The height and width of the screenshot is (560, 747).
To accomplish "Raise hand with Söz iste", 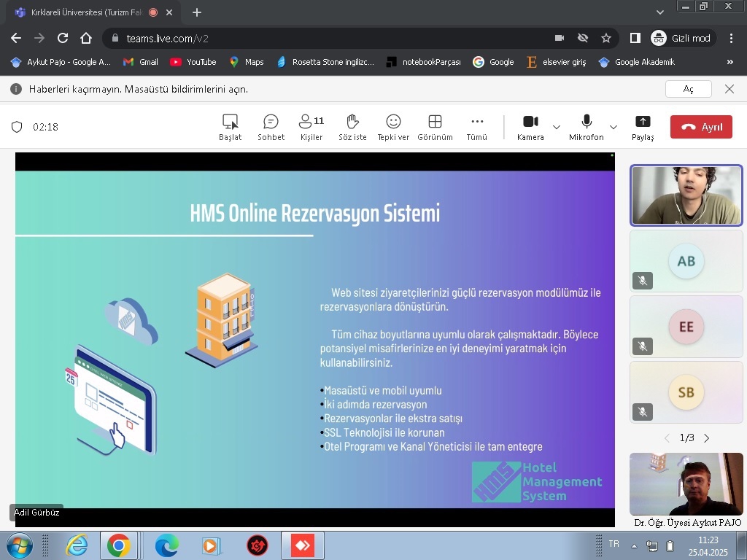I will pyautogui.click(x=352, y=127).
